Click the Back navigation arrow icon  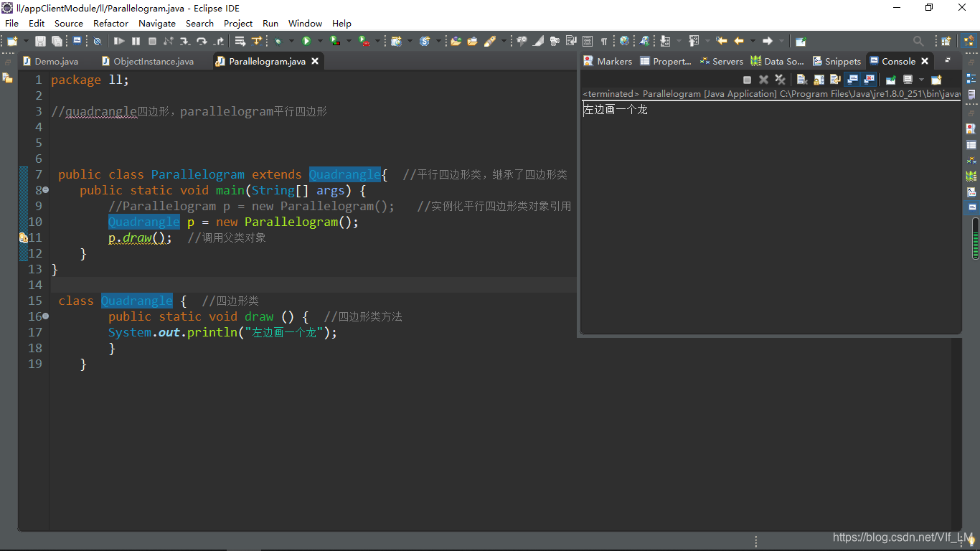[x=739, y=41]
